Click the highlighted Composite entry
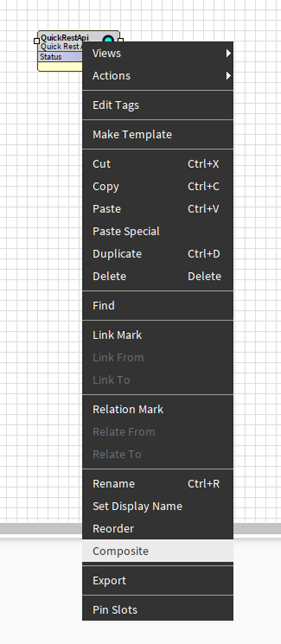281x644 pixels. 158,551
